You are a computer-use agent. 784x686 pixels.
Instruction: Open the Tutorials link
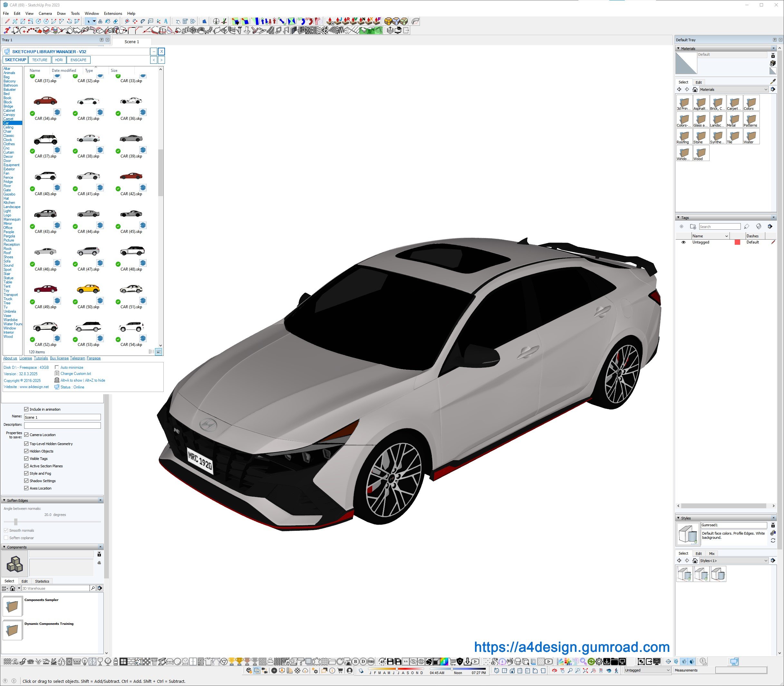pyautogui.click(x=41, y=358)
